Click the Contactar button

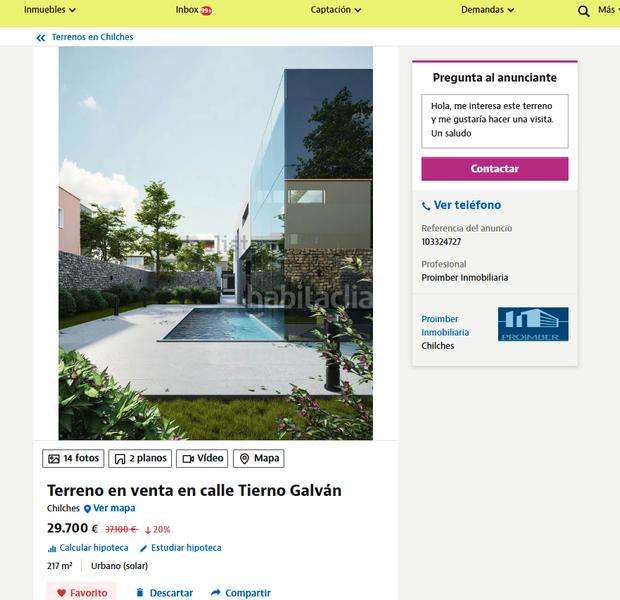click(495, 169)
